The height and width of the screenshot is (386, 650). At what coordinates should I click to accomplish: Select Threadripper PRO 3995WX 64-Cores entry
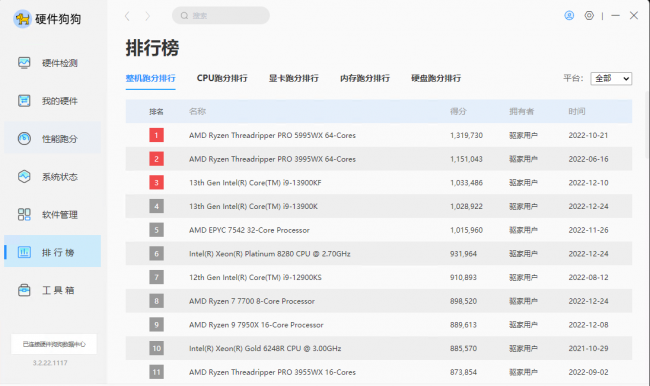tap(379, 159)
